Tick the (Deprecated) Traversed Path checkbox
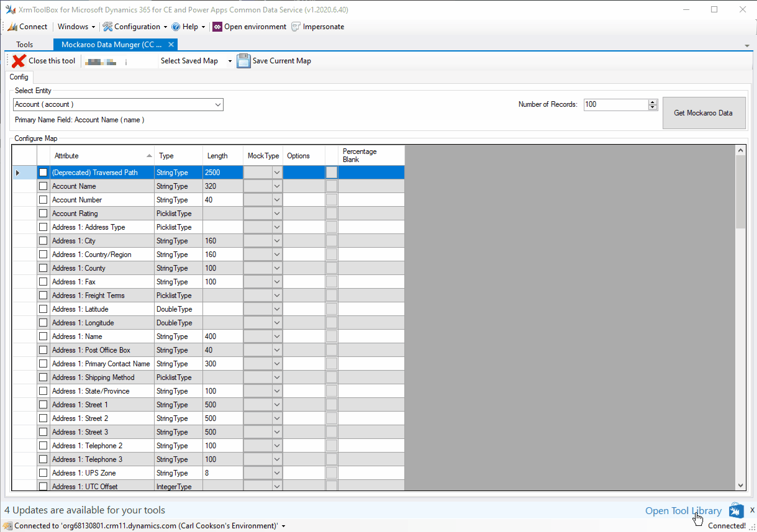This screenshot has width=757, height=532. point(43,173)
